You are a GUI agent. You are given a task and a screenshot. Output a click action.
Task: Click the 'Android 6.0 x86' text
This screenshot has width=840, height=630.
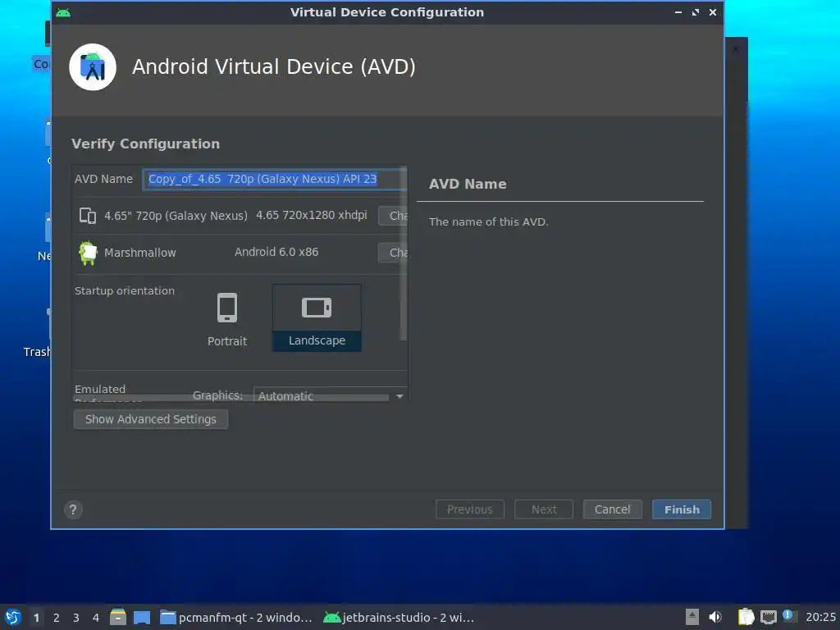point(276,252)
